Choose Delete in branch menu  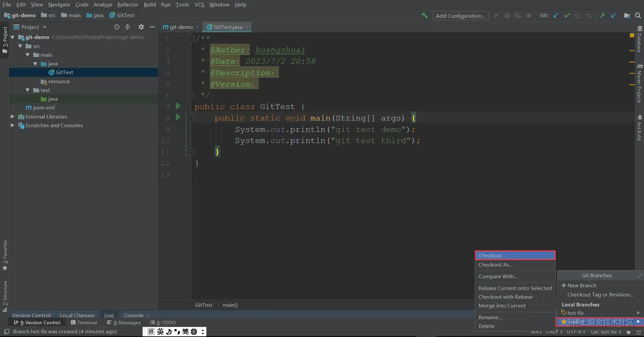pos(515,326)
